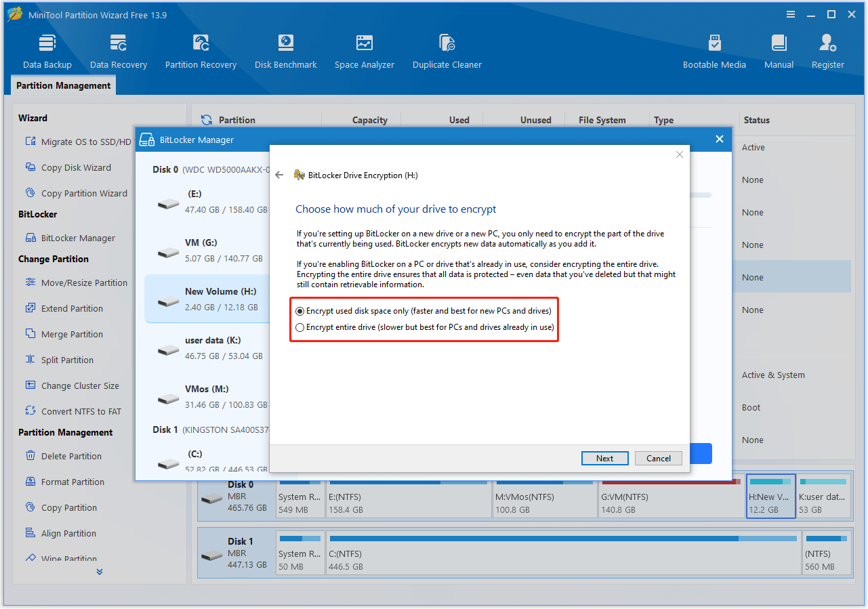Start the Disk Benchmark tool

point(286,51)
